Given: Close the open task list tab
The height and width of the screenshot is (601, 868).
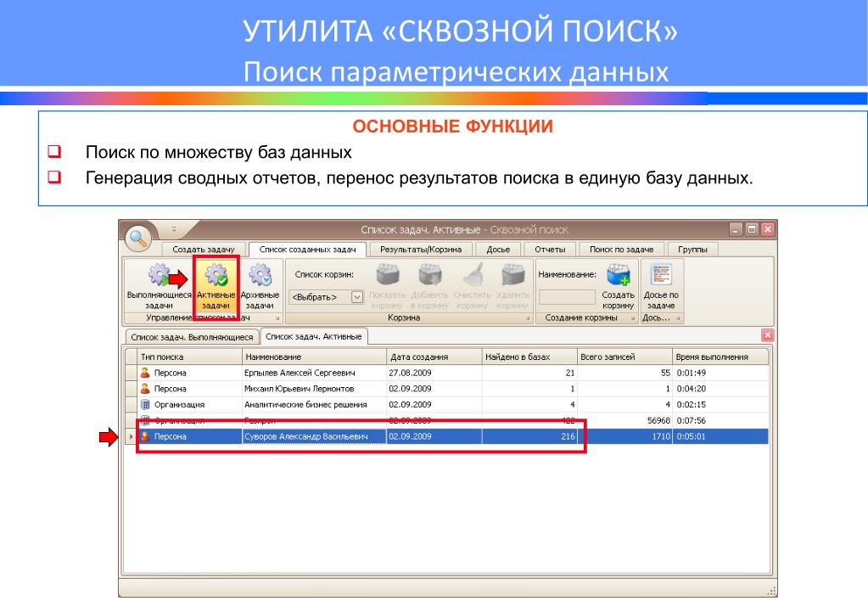Looking at the screenshot, I should [x=767, y=335].
